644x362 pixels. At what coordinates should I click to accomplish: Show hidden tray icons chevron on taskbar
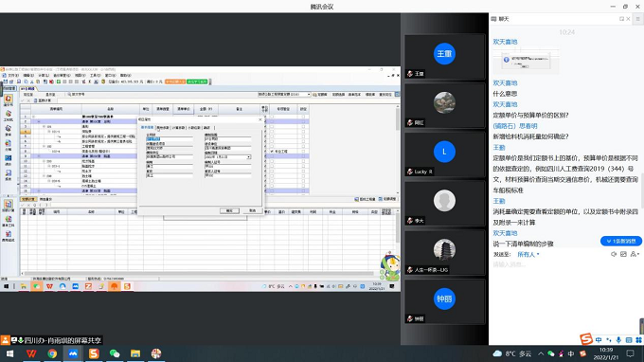point(541,353)
